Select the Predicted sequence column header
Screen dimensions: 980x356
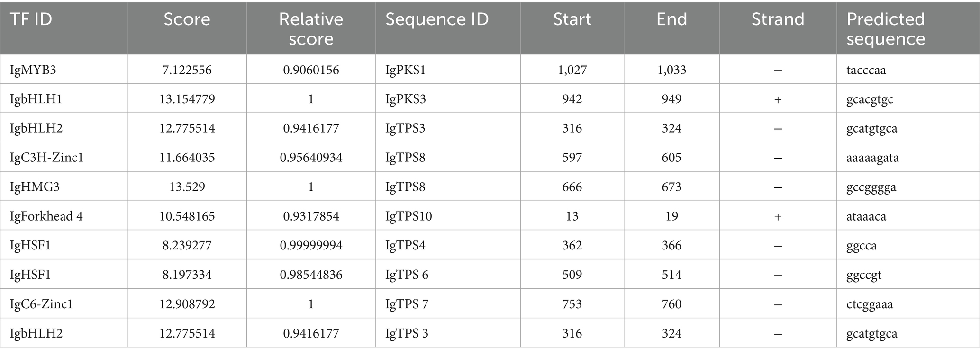pyautogui.click(x=885, y=29)
